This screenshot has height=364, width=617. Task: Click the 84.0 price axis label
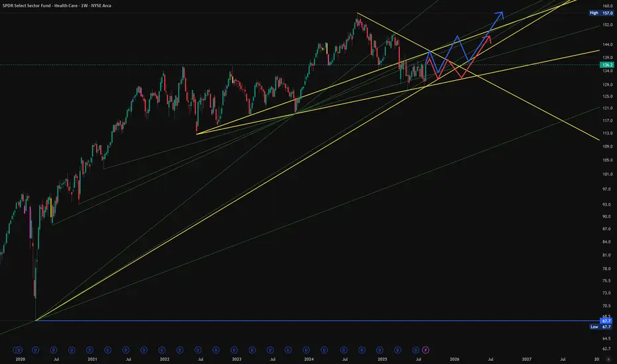pos(607,242)
